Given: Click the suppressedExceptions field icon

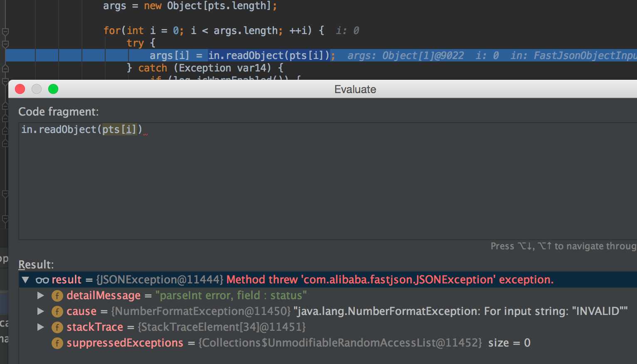Looking at the screenshot, I should point(57,343).
